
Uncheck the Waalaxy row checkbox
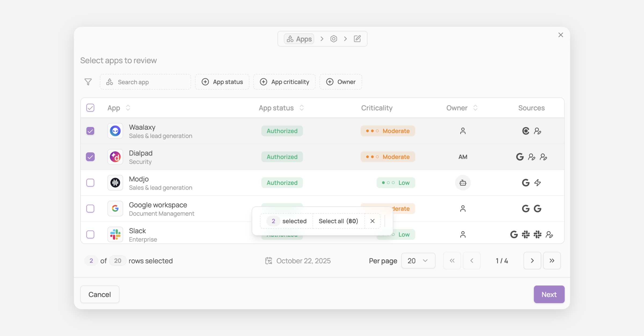coord(90,131)
